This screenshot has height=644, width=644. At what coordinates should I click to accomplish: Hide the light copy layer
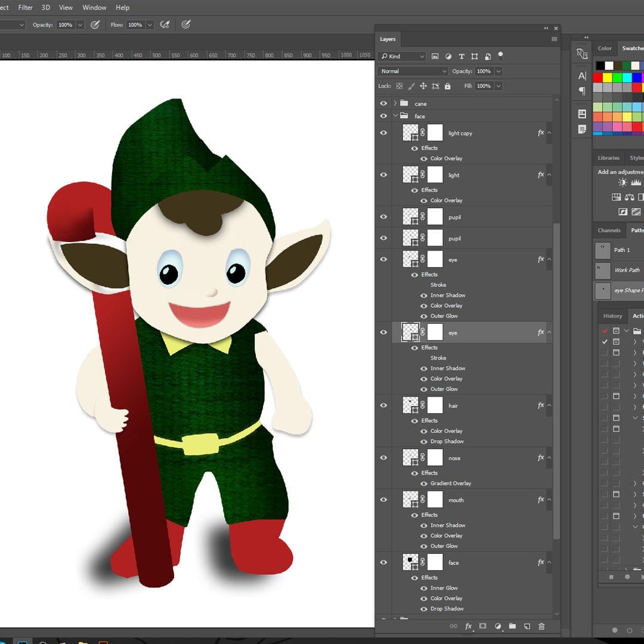coord(383,132)
